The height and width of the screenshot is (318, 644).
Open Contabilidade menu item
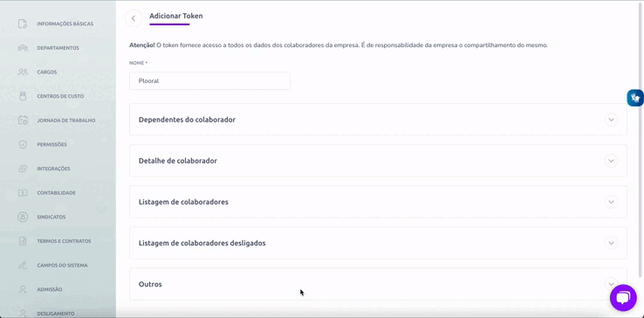click(56, 193)
